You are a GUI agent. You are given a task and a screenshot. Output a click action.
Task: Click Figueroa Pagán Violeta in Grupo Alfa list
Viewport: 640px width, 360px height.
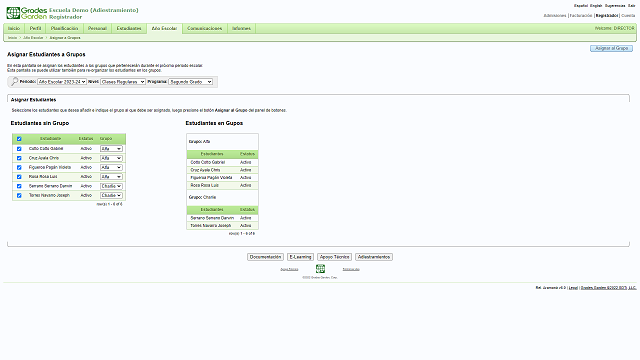point(211,178)
